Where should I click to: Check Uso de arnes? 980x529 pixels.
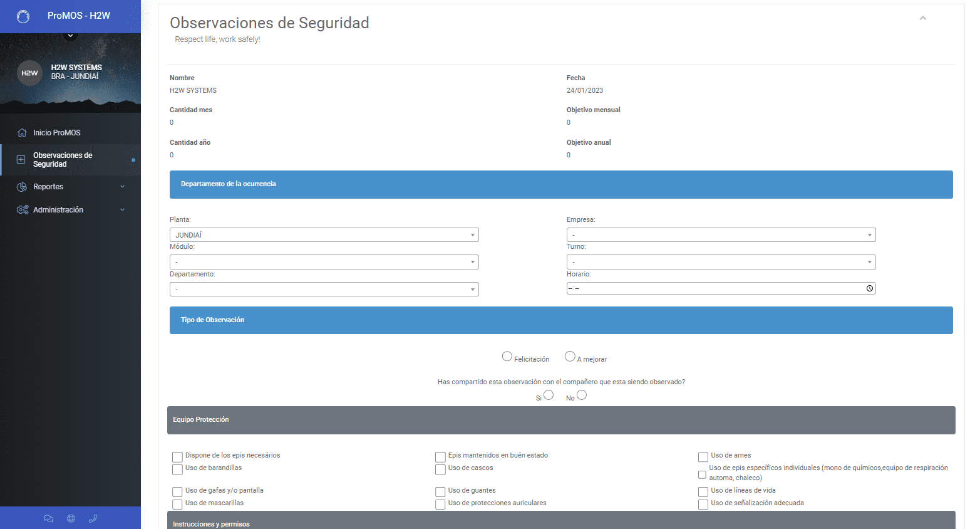pyautogui.click(x=703, y=457)
